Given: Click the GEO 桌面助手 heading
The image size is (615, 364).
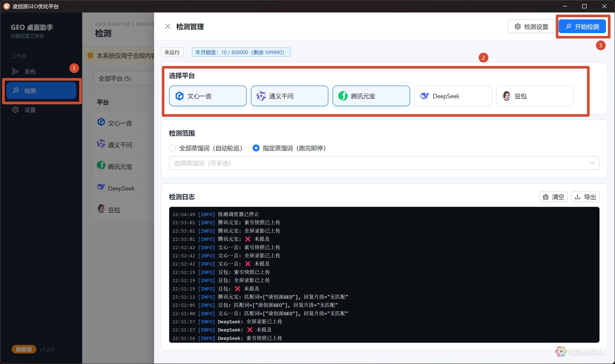Looking at the screenshot, I should 32,27.
